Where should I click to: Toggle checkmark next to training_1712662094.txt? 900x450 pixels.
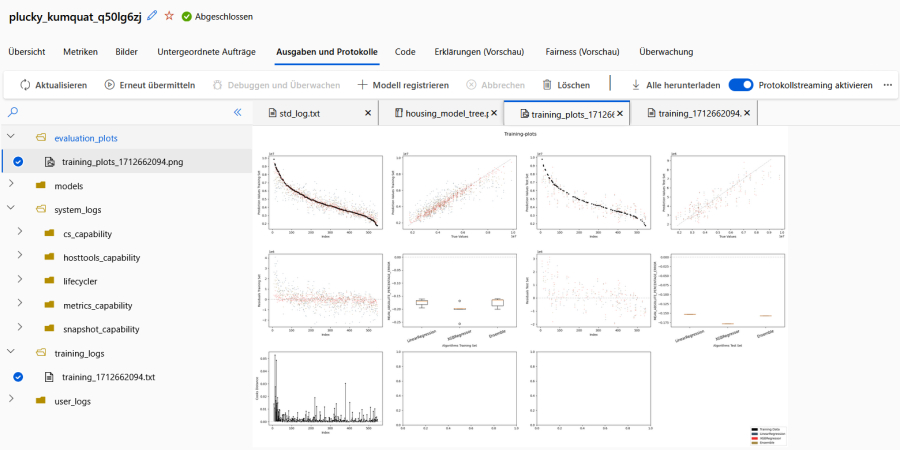[18, 377]
